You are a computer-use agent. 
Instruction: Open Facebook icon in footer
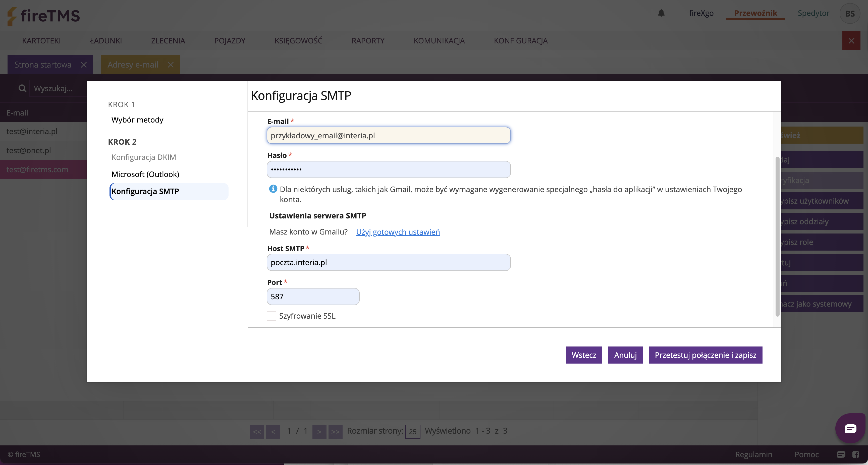(855, 454)
